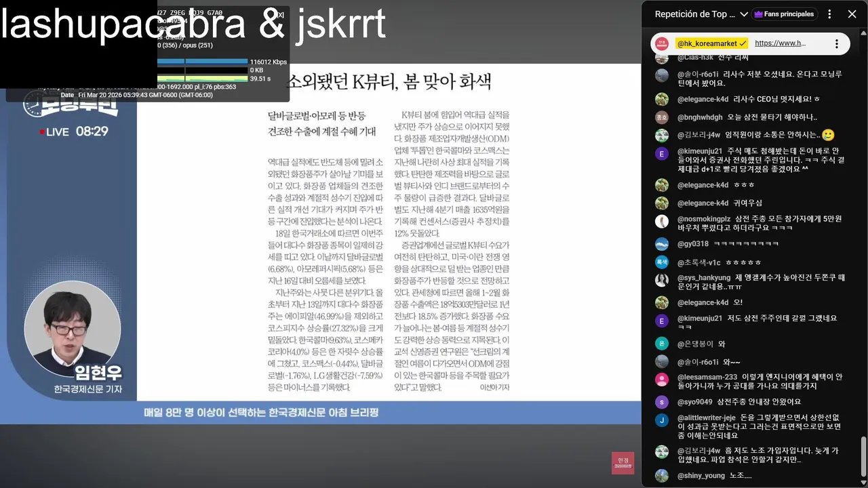Select the @초록색-v1c username

point(699,262)
